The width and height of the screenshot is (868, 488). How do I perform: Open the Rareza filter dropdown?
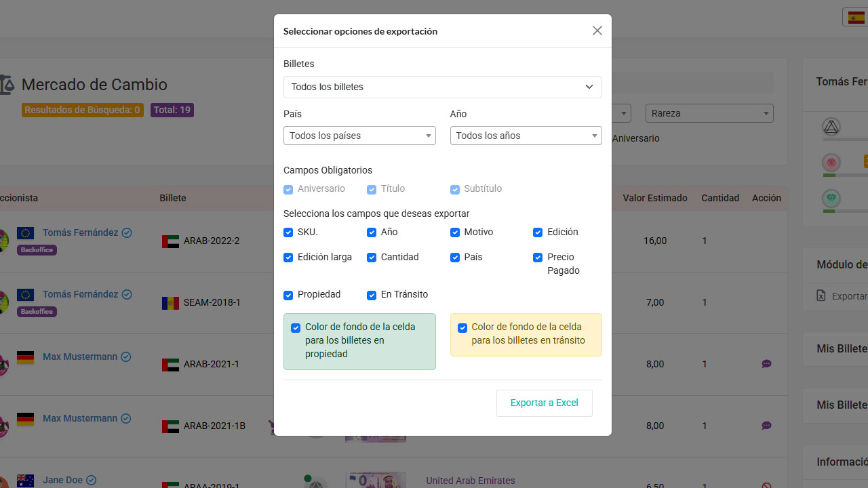(x=709, y=113)
